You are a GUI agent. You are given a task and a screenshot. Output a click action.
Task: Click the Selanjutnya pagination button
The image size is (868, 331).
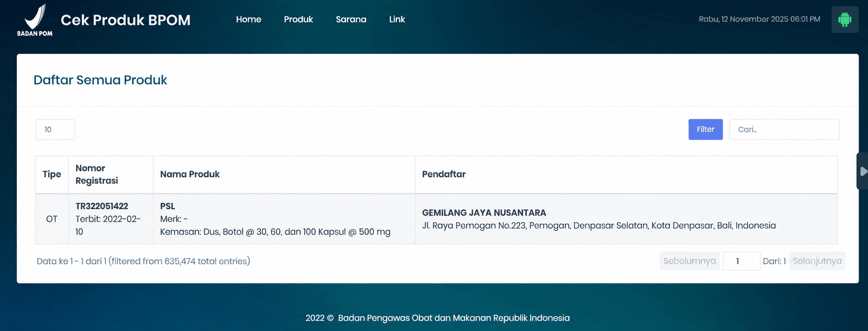click(817, 261)
